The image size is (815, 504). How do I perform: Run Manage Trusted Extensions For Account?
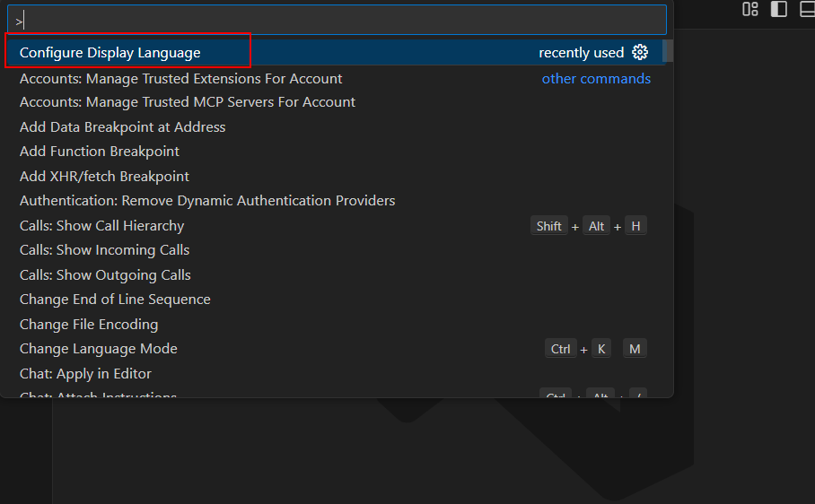click(180, 78)
